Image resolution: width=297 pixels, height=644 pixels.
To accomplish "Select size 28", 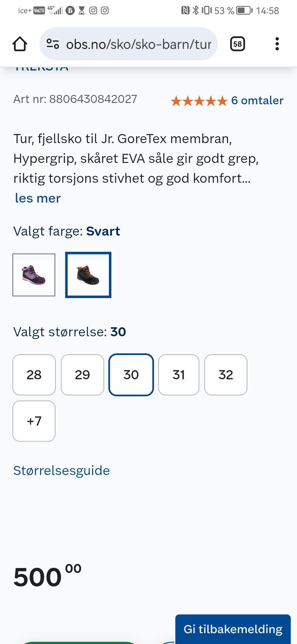I will point(34,375).
